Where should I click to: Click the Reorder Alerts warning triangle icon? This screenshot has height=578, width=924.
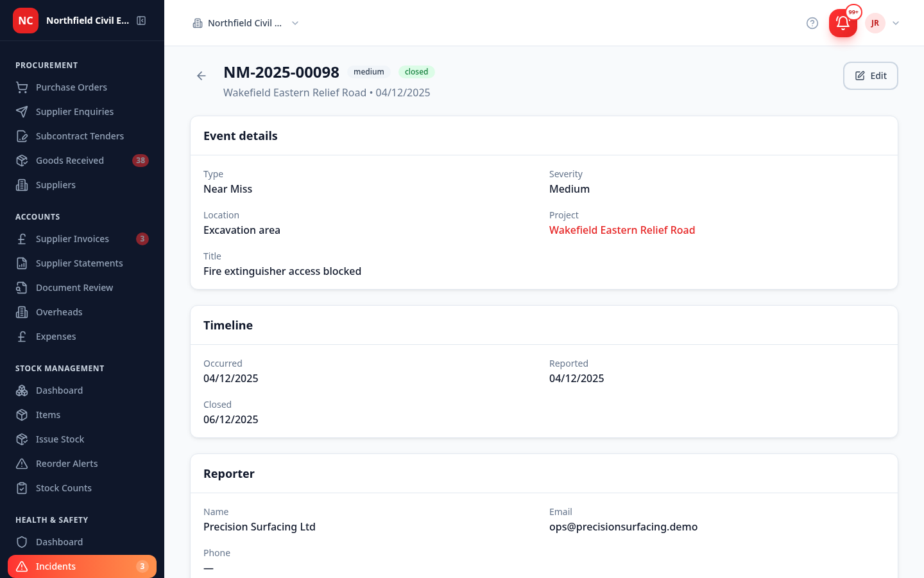22,464
